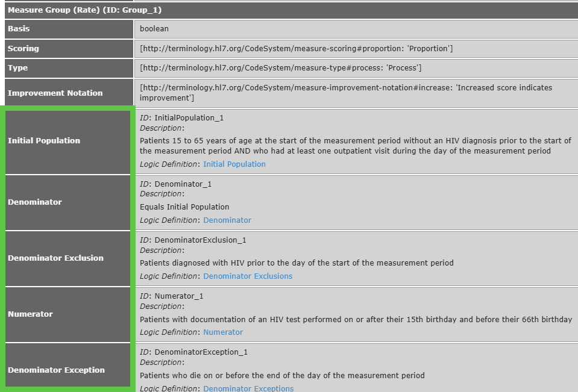
Task: Follow the Denominator logic definition link
Action: pyautogui.click(x=227, y=220)
